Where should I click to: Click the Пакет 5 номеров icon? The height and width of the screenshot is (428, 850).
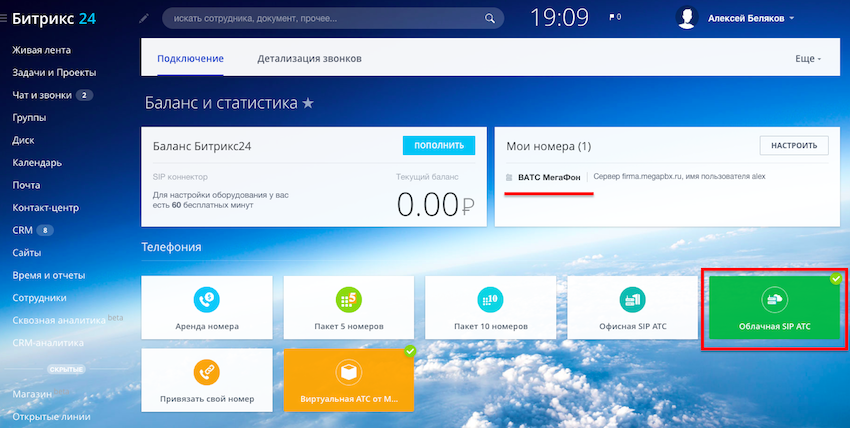[349, 300]
